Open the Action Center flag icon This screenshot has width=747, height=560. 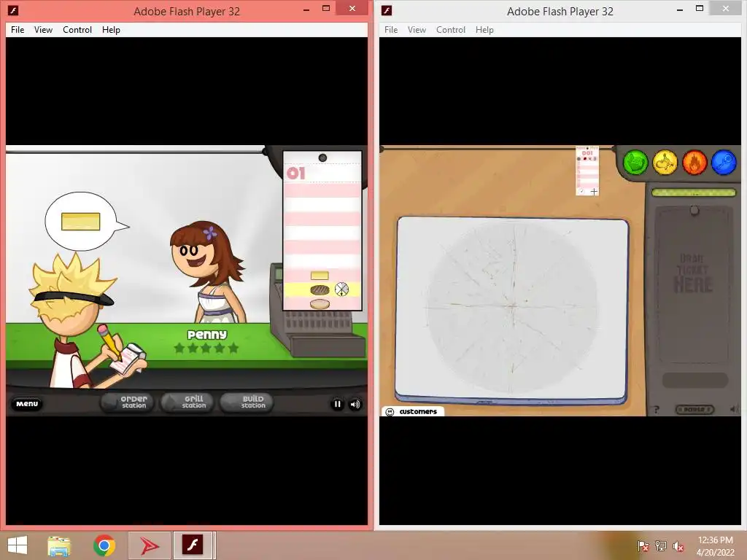(x=643, y=546)
